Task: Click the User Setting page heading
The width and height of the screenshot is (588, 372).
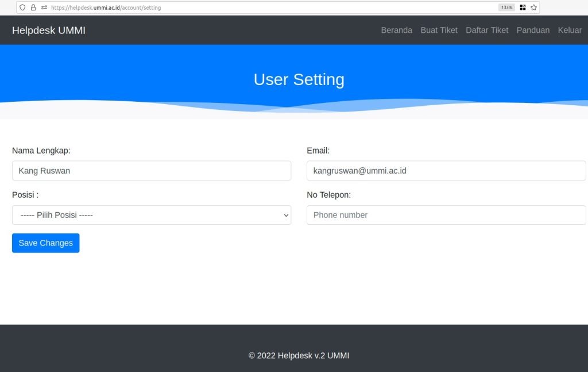Action: pos(299,79)
